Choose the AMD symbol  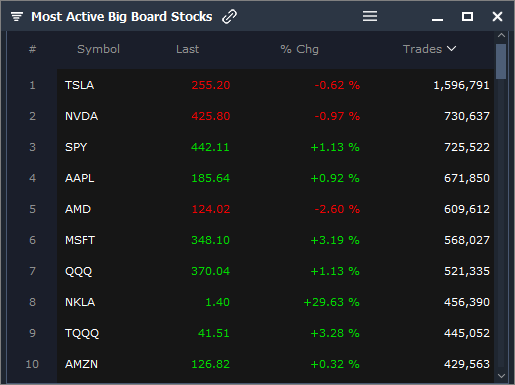[x=78, y=209]
